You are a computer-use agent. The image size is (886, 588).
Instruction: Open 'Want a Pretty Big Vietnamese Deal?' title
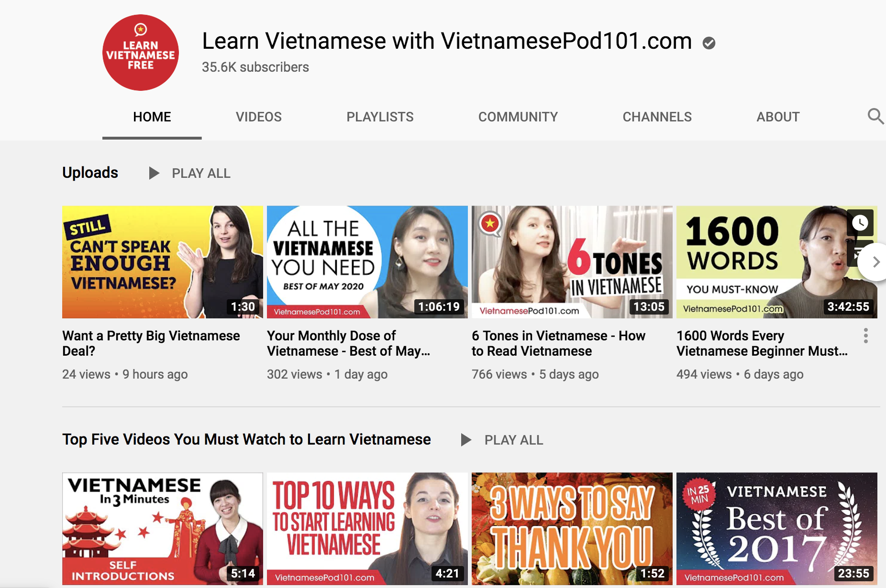click(x=151, y=343)
